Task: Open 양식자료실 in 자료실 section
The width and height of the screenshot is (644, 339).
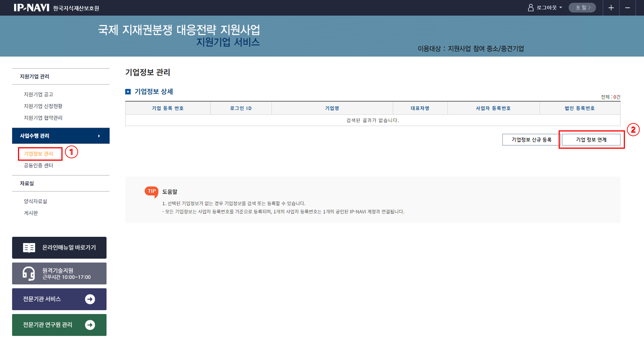Action: click(36, 201)
